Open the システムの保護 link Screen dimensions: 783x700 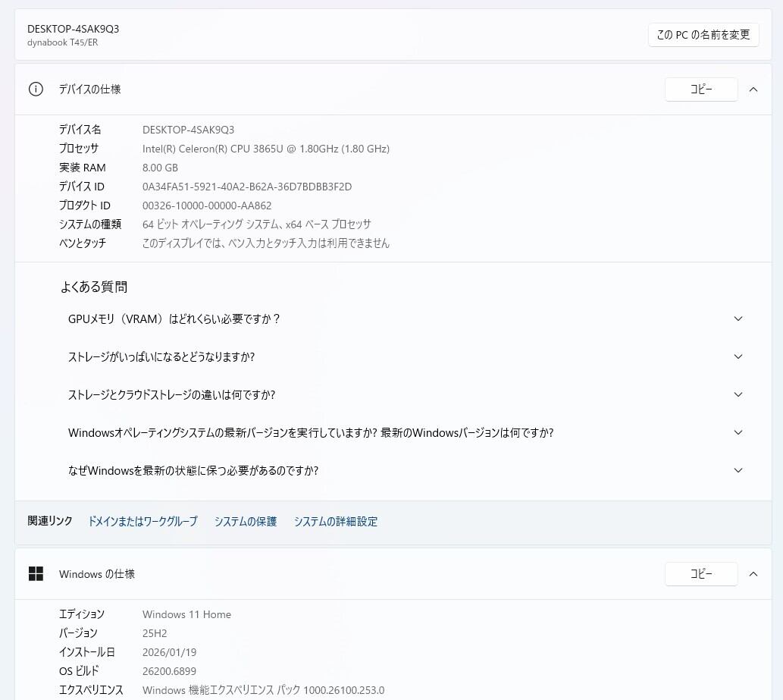(x=246, y=522)
